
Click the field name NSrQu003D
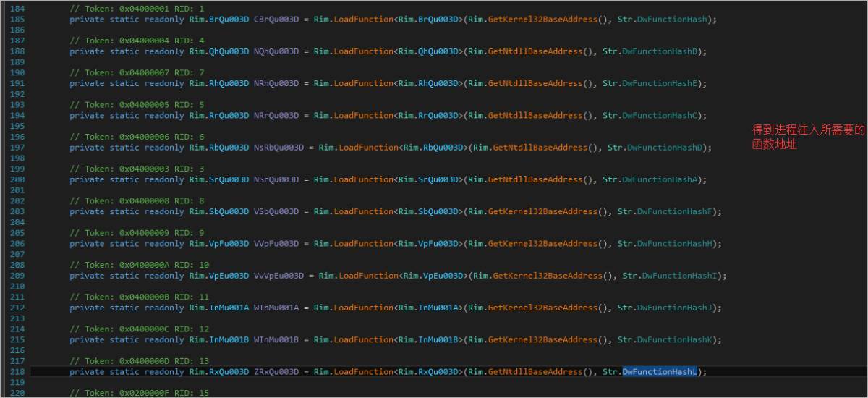[x=276, y=179]
